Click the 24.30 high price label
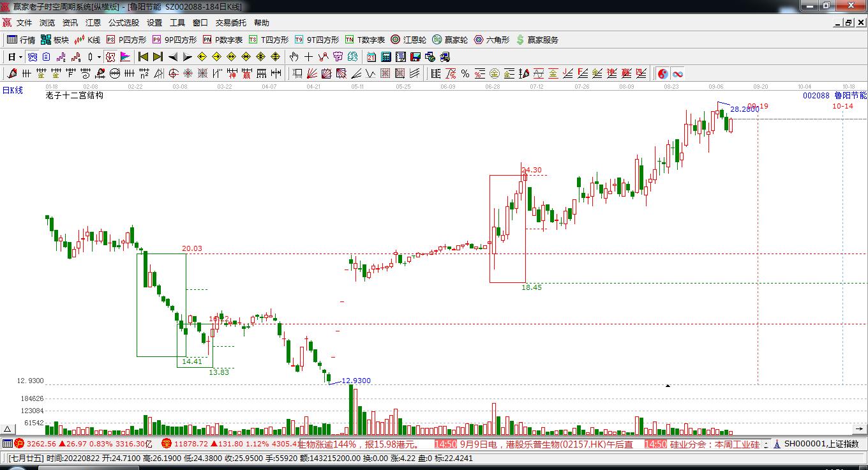The height and width of the screenshot is (470, 868). coord(532,171)
